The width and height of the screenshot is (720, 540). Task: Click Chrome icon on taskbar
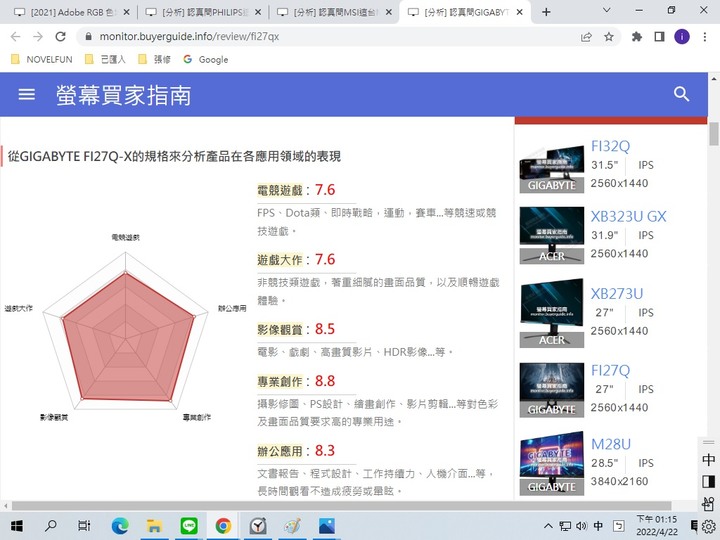click(x=224, y=526)
